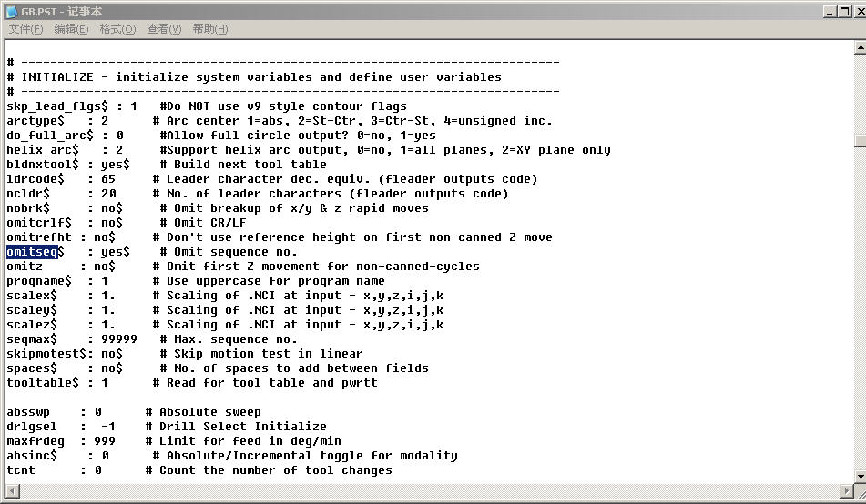866x504 pixels.
Task: Click the tooltable$ variable name
Action: click(x=43, y=383)
